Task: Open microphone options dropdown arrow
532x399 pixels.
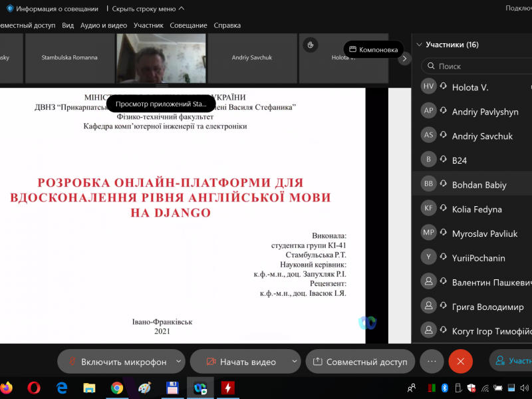Action: 178,361
